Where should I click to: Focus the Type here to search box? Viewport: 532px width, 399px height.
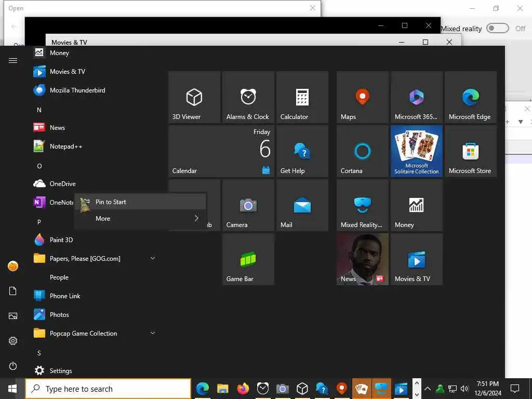point(108,389)
